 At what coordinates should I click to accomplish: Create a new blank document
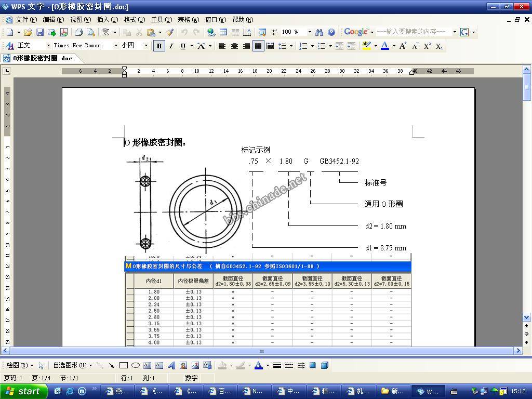(10, 32)
